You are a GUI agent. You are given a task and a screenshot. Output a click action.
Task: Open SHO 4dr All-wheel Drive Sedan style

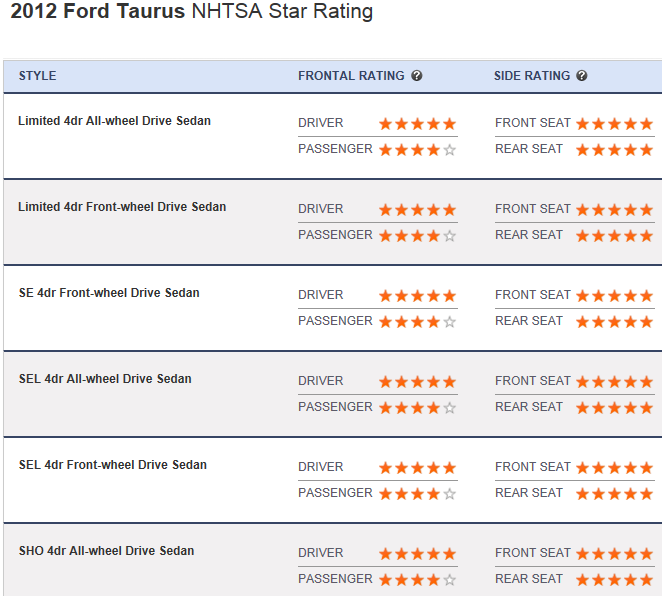coord(106,551)
